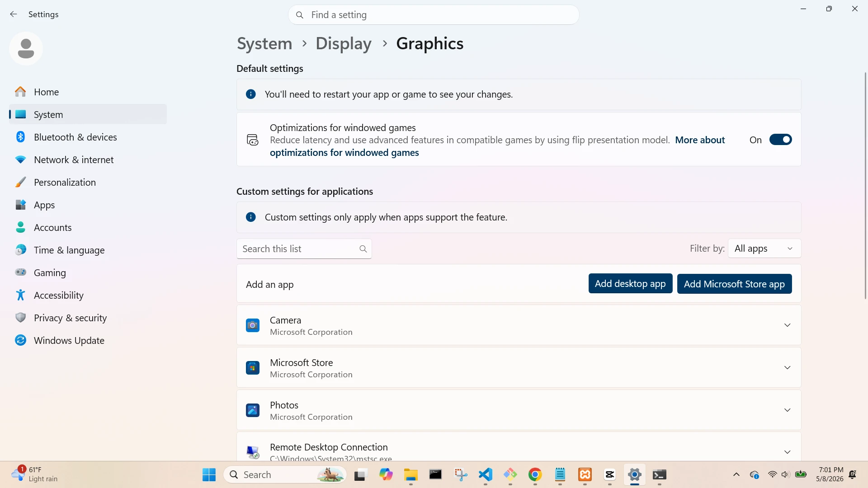Click Add desktop app button
The image size is (868, 488).
point(630,284)
